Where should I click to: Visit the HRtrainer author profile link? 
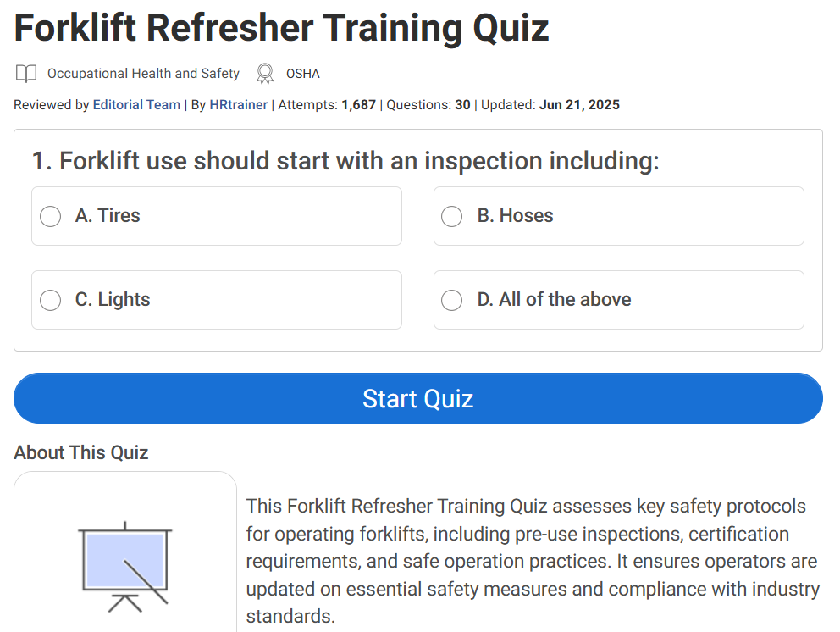(x=239, y=105)
